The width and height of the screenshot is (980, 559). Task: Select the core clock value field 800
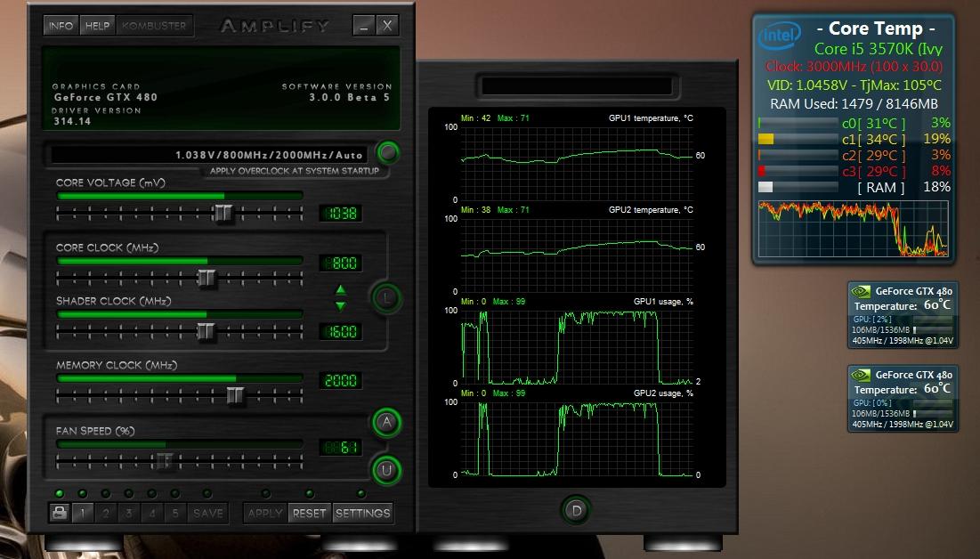point(341,263)
